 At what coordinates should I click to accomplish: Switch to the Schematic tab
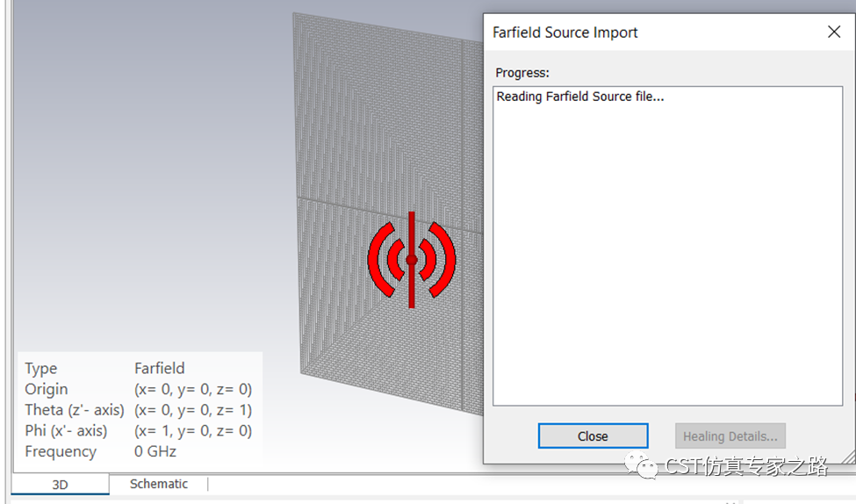point(158,484)
